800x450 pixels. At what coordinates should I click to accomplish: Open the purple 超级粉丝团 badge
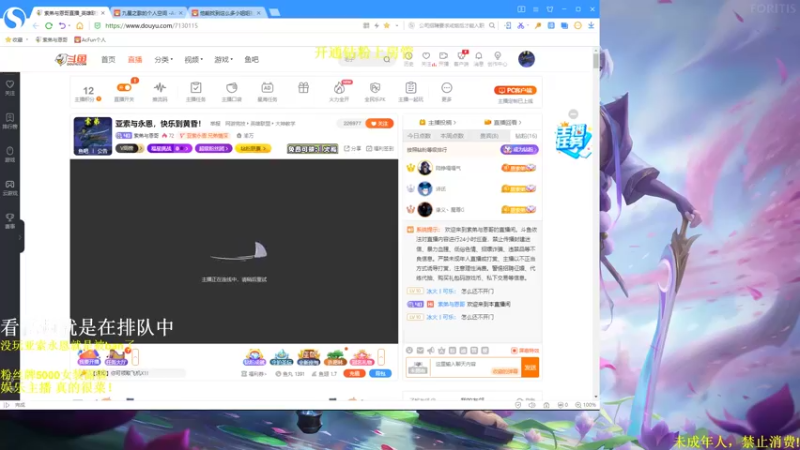coord(213,148)
